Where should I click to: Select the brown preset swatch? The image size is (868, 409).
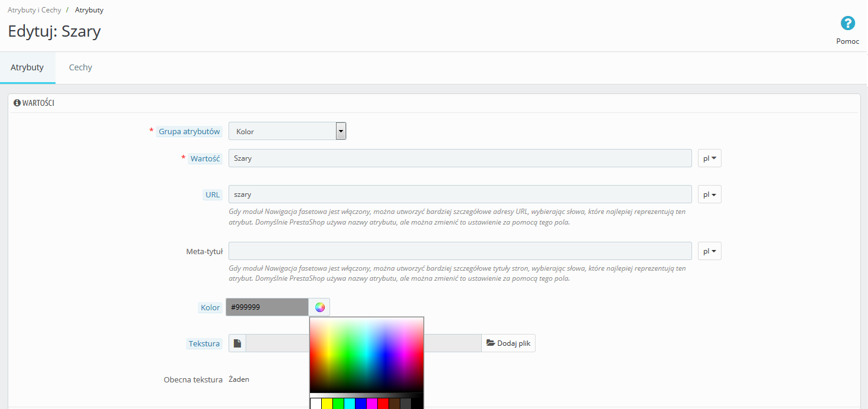(x=394, y=404)
